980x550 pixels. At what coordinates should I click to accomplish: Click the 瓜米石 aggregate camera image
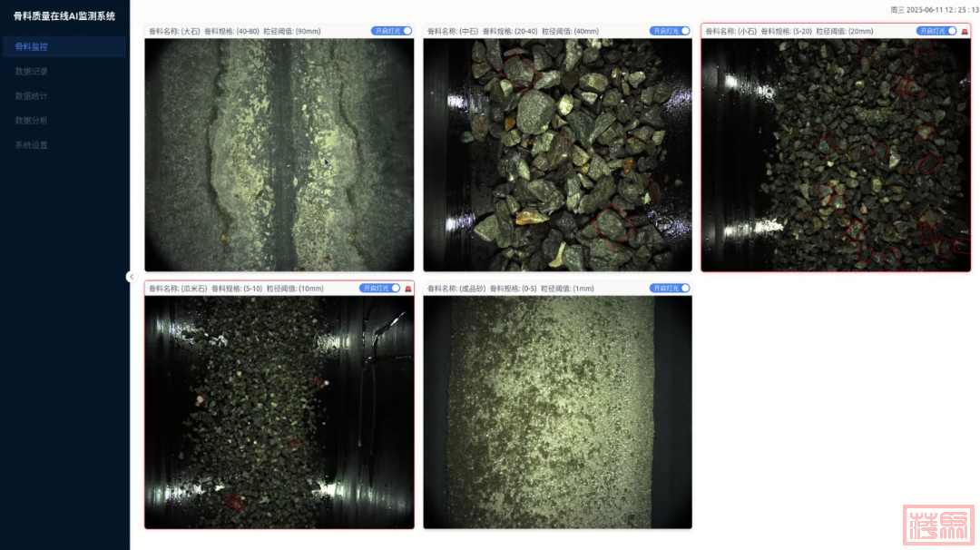tap(279, 411)
